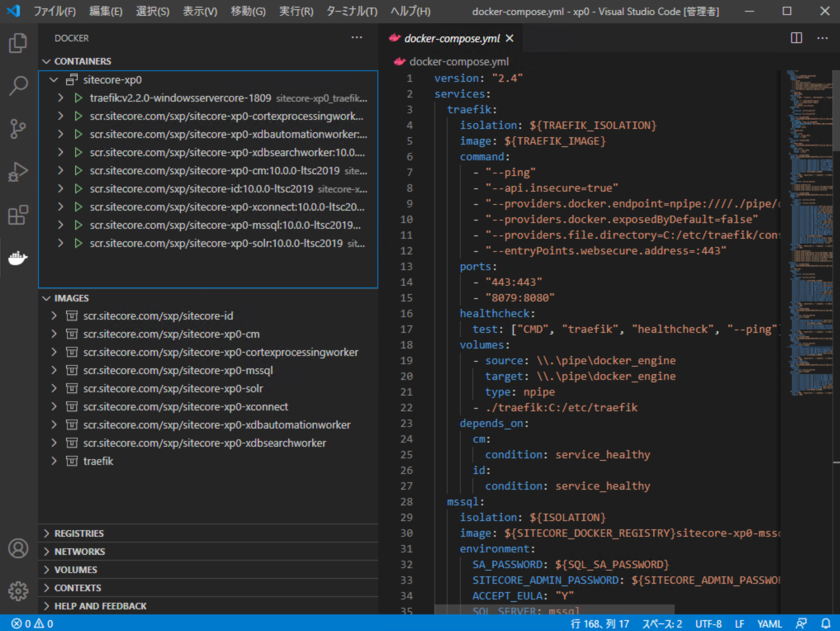Click the editor minimap overview
Image resolution: width=840 pixels, height=631 pixels.
pyautogui.click(x=809, y=233)
